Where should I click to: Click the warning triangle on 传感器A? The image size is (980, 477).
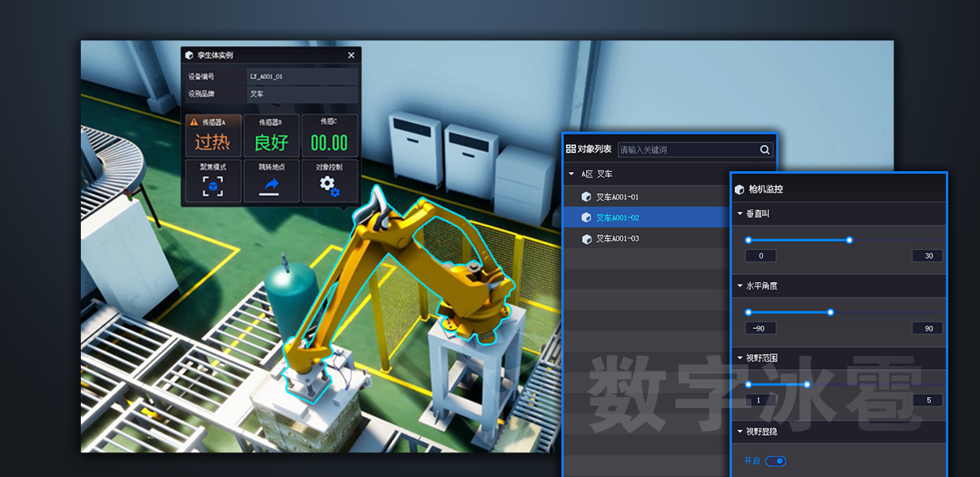193,122
